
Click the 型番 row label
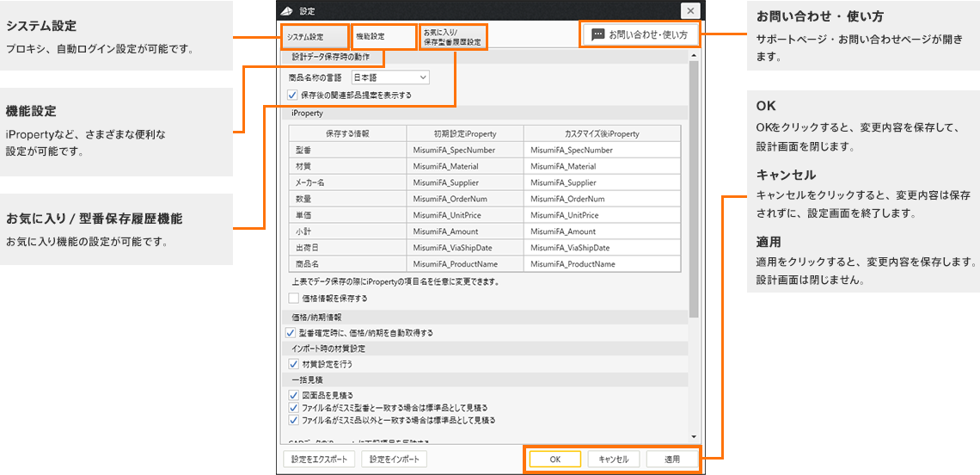tap(303, 151)
